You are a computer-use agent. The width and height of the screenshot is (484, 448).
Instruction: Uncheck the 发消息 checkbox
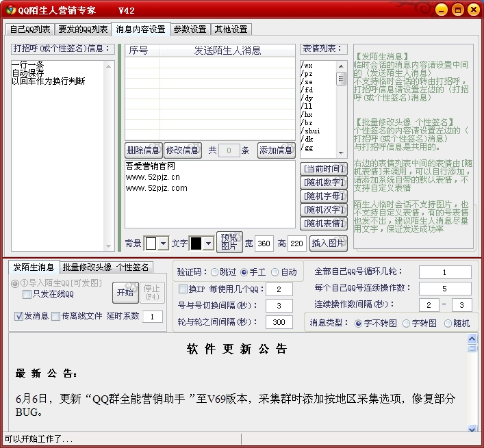(x=19, y=316)
